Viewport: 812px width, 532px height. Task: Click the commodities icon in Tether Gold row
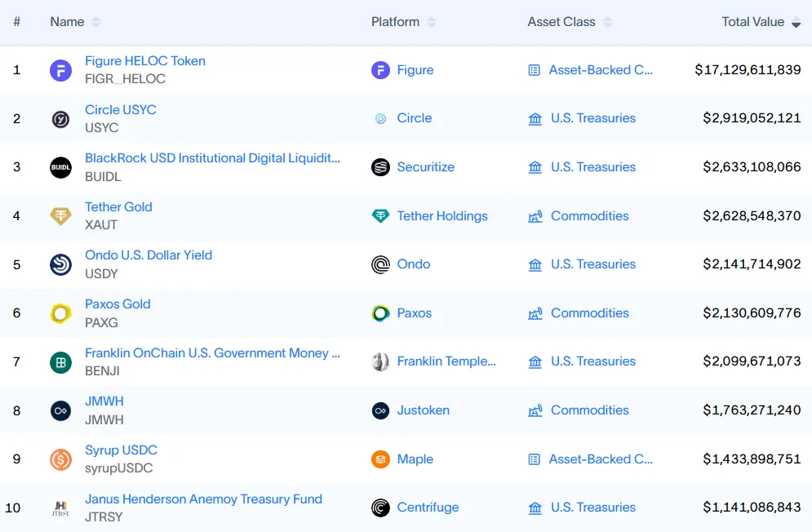[x=535, y=216]
